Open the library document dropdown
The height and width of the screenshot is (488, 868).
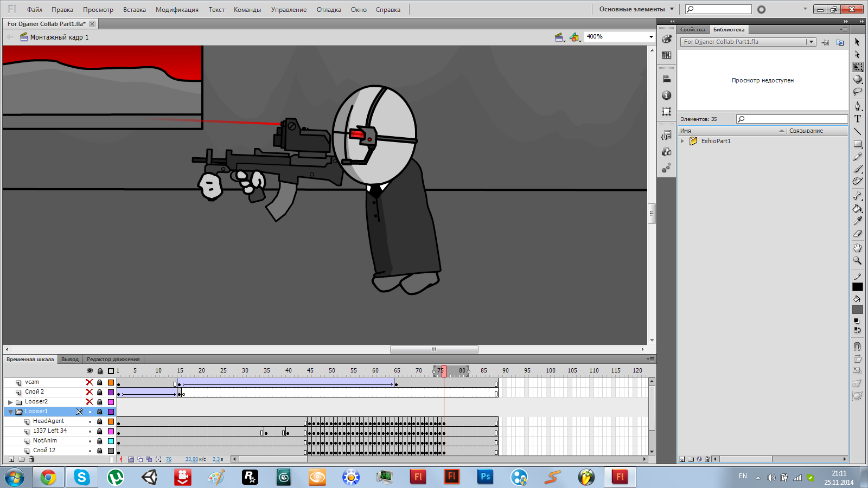tap(811, 42)
